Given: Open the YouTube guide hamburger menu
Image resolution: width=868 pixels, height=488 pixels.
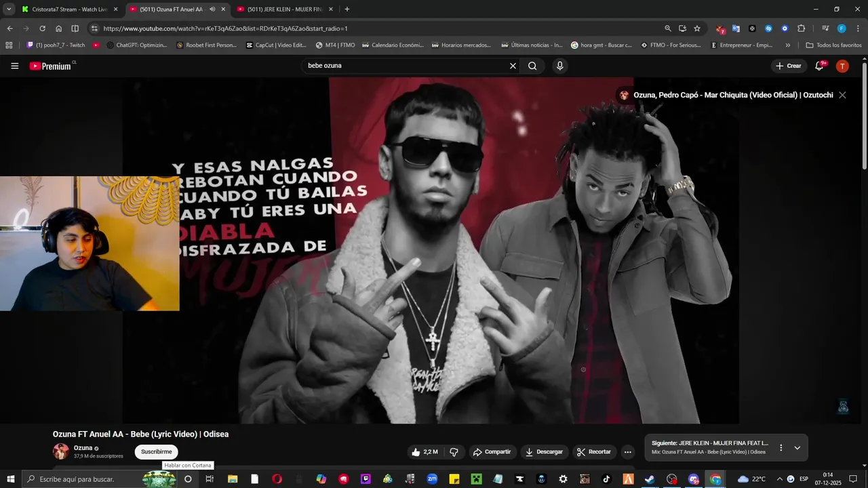Looking at the screenshot, I should pos(14,66).
